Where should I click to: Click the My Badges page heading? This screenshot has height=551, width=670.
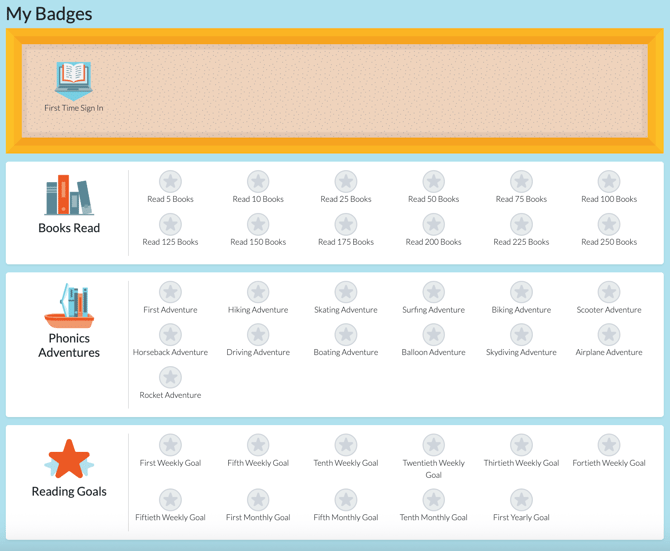point(49,14)
